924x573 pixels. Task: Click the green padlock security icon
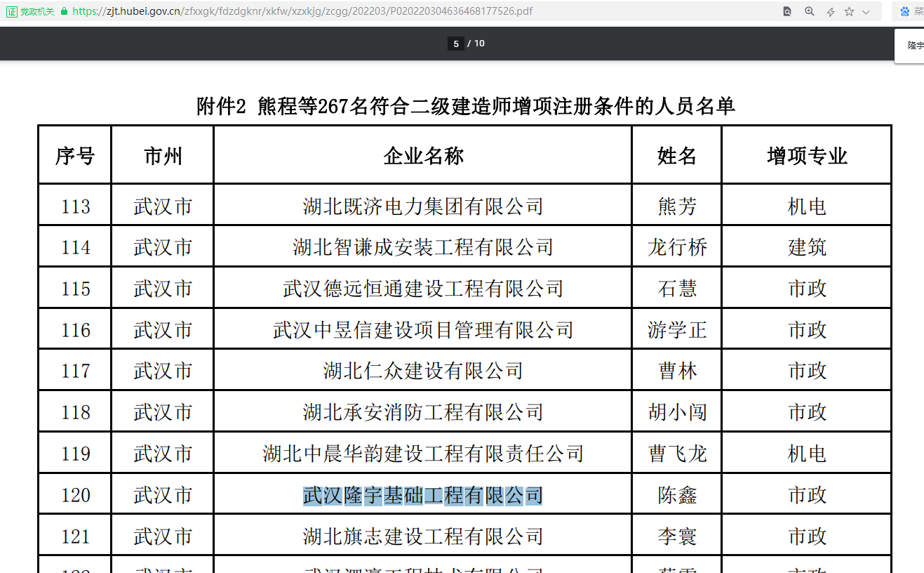pyautogui.click(x=65, y=11)
